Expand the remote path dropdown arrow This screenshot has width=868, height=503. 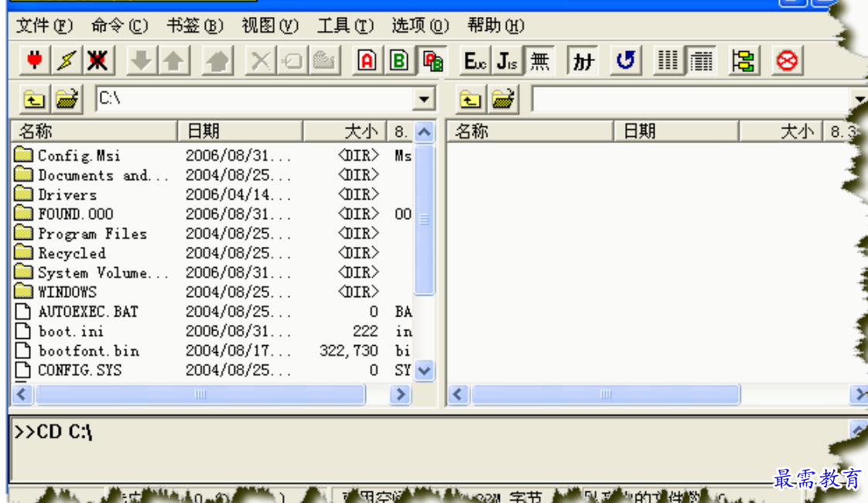coord(859,100)
